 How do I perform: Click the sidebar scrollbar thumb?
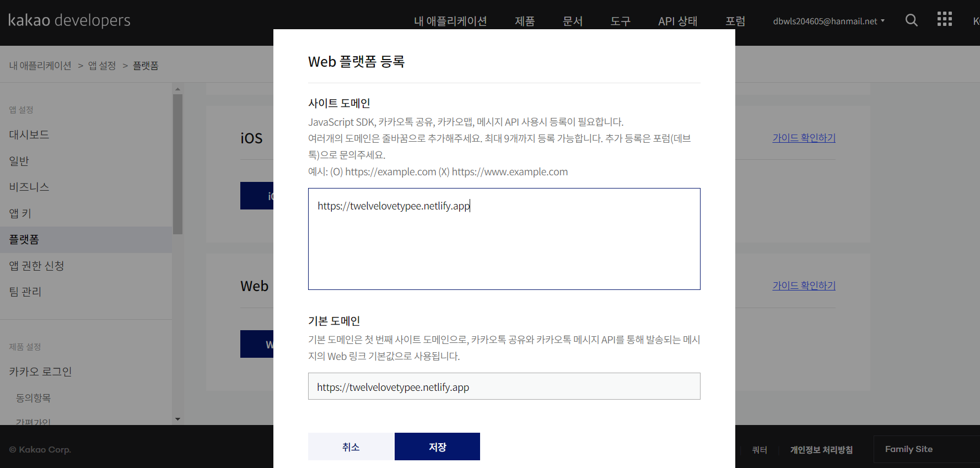177,164
